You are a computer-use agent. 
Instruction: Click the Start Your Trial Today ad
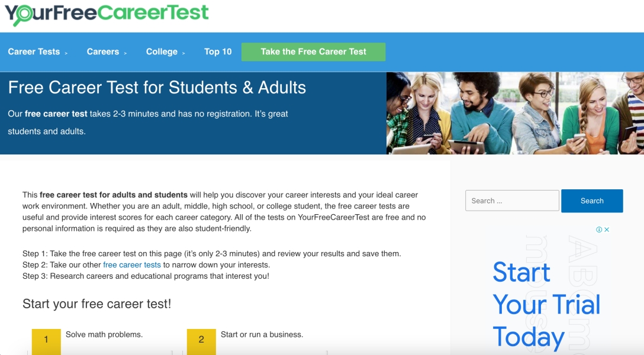[546, 304]
